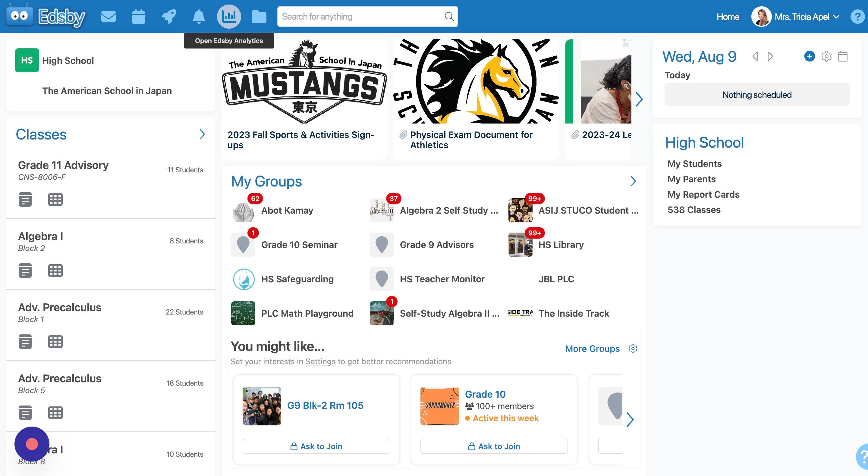
Task: Go to next day arrow
Action: [x=770, y=56]
